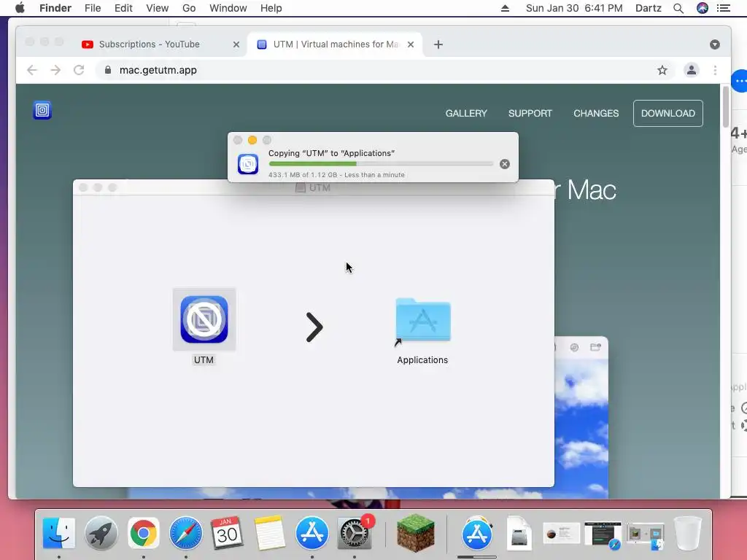747x560 pixels.
Task: Activate Siri from menu bar
Action: point(703,8)
